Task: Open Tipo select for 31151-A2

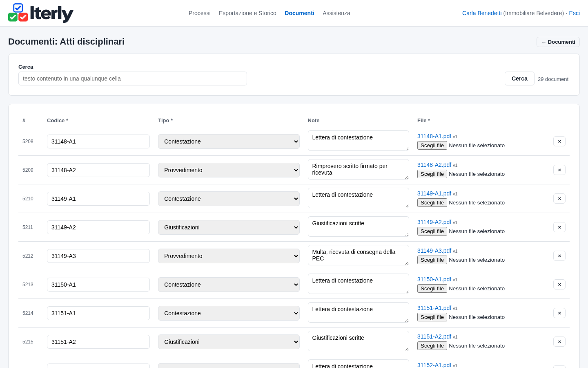Action: point(229,342)
